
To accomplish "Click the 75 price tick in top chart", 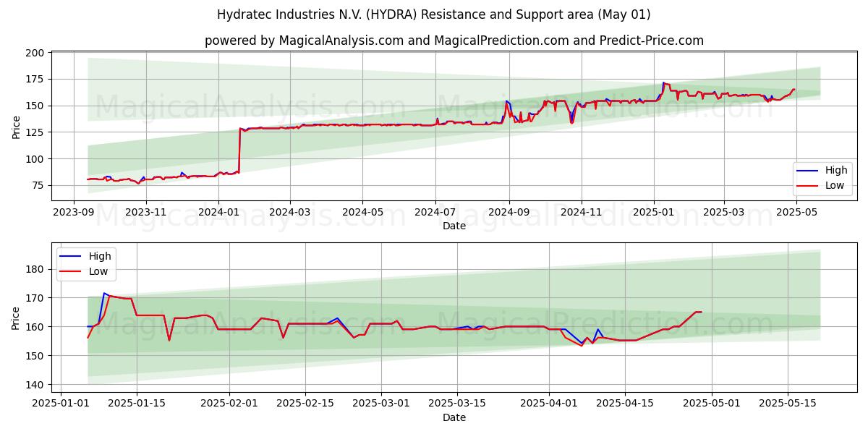I will (39, 185).
